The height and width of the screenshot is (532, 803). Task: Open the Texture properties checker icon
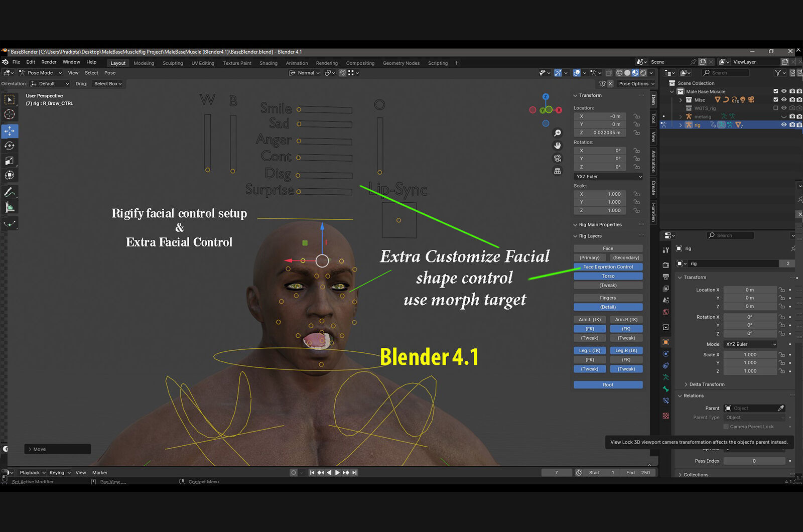pyautogui.click(x=666, y=416)
